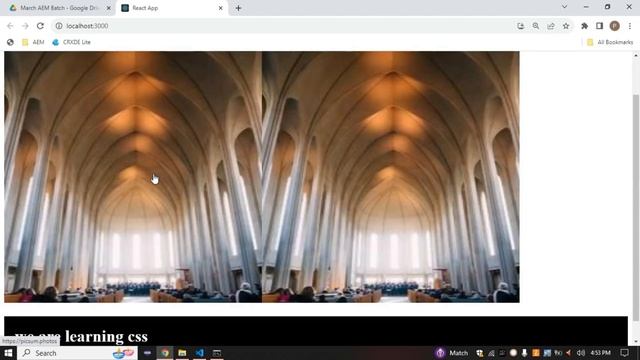Click the Match item in the taskbar
This screenshot has height=360, width=640.
click(x=452, y=353)
